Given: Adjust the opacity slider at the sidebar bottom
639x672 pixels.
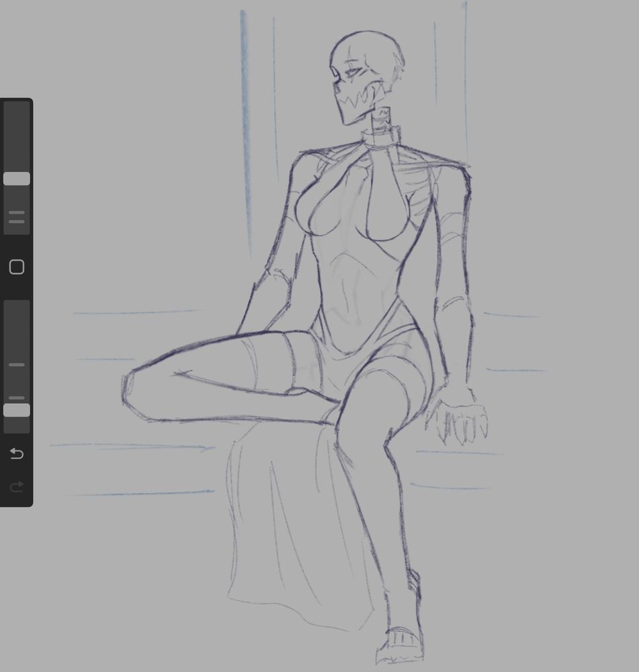Looking at the screenshot, I should coord(16,411).
